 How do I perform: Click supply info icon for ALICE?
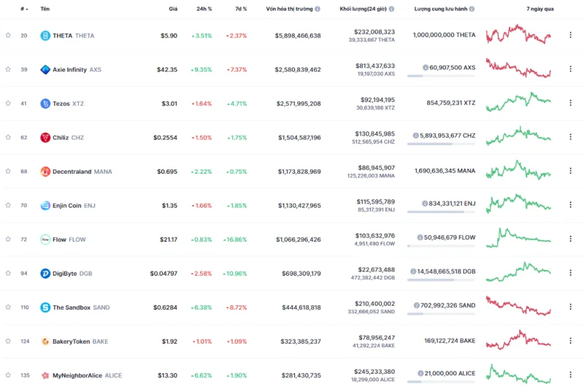tap(420, 373)
